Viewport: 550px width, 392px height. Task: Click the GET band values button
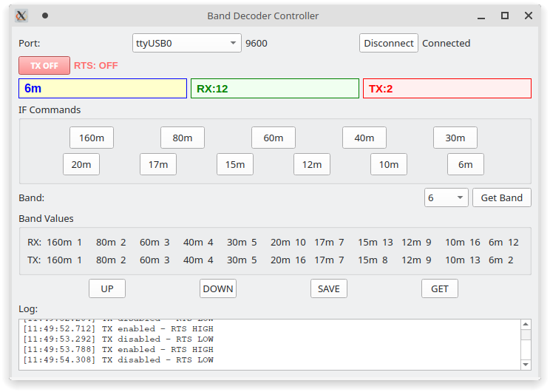[439, 288]
